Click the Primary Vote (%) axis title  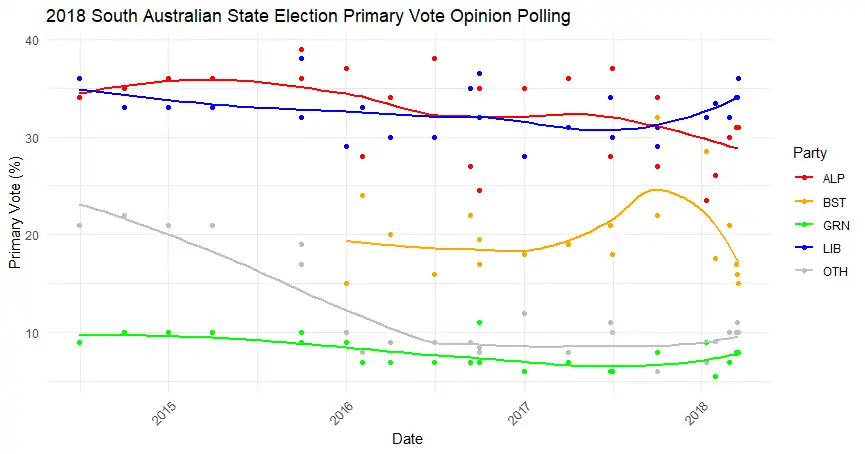pyautogui.click(x=15, y=217)
